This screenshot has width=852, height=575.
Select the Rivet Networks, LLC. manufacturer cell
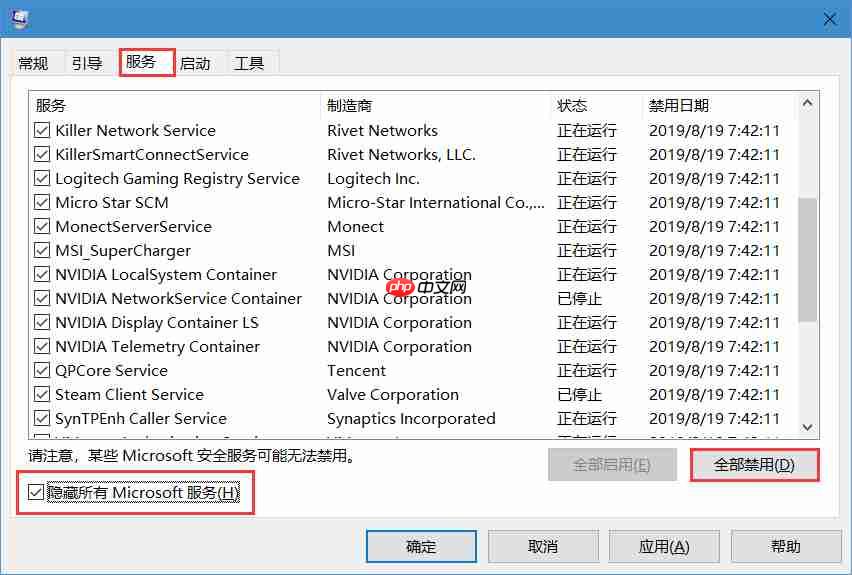coord(402,155)
